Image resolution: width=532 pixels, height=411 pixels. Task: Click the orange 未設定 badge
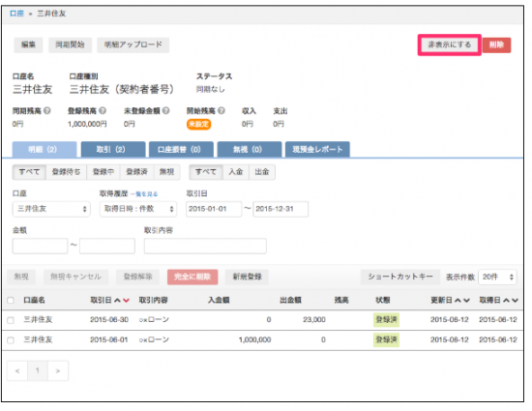click(198, 124)
